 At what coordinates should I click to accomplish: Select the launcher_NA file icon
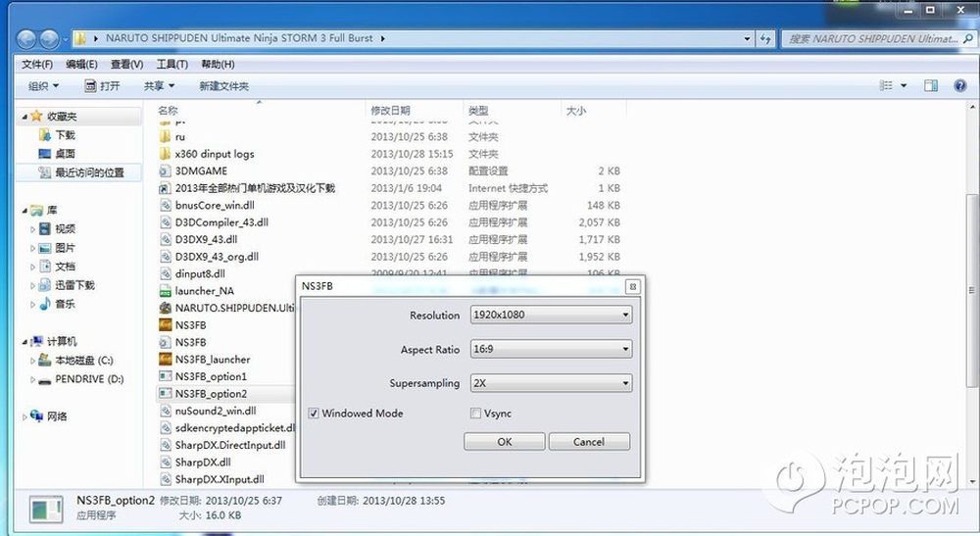point(165,291)
